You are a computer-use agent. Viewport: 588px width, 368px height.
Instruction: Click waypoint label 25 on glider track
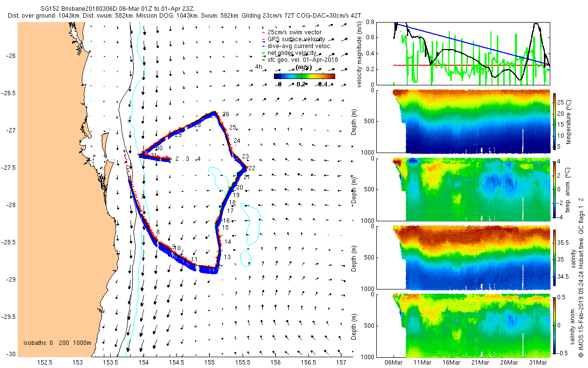tap(233, 128)
